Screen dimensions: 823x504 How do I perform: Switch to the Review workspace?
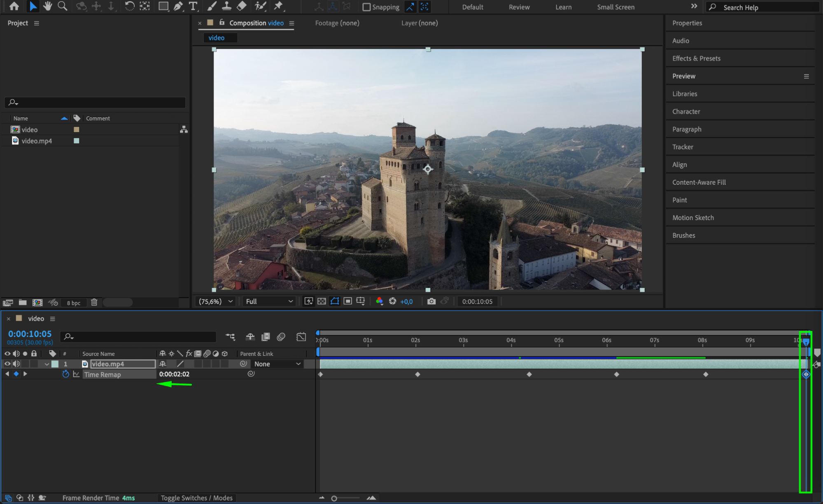click(x=519, y=7)
